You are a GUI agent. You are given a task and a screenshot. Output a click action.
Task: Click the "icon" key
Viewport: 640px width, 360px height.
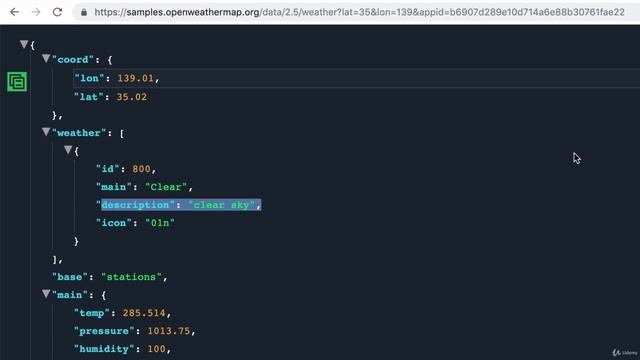(x=114, y=223)
